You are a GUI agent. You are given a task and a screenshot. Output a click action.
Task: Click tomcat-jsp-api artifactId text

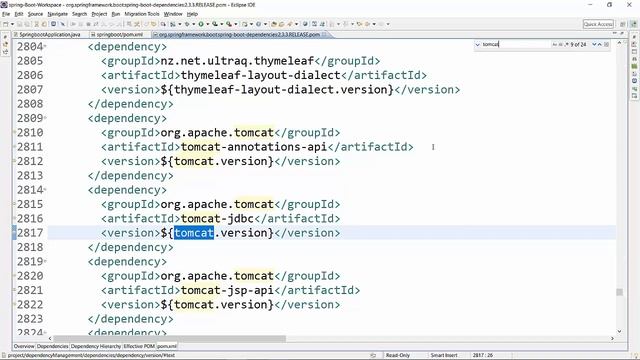tap(227, 290)
